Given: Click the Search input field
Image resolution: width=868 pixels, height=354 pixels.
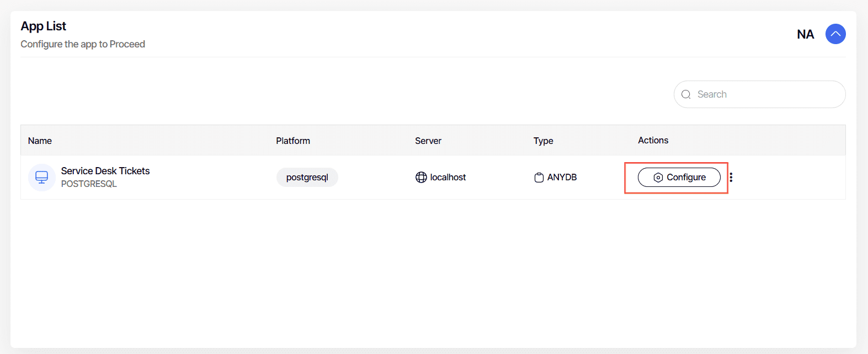Looking at the screenshot, I should (767, 94).
